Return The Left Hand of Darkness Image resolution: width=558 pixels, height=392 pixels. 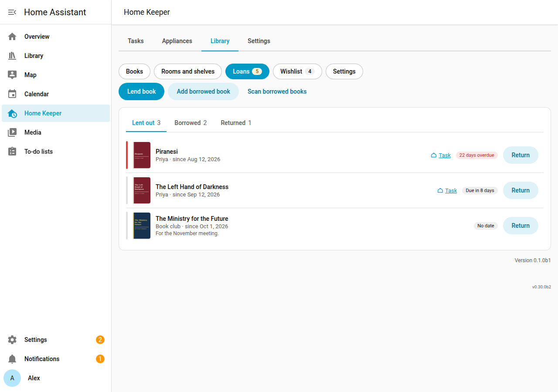pos(521,190)
